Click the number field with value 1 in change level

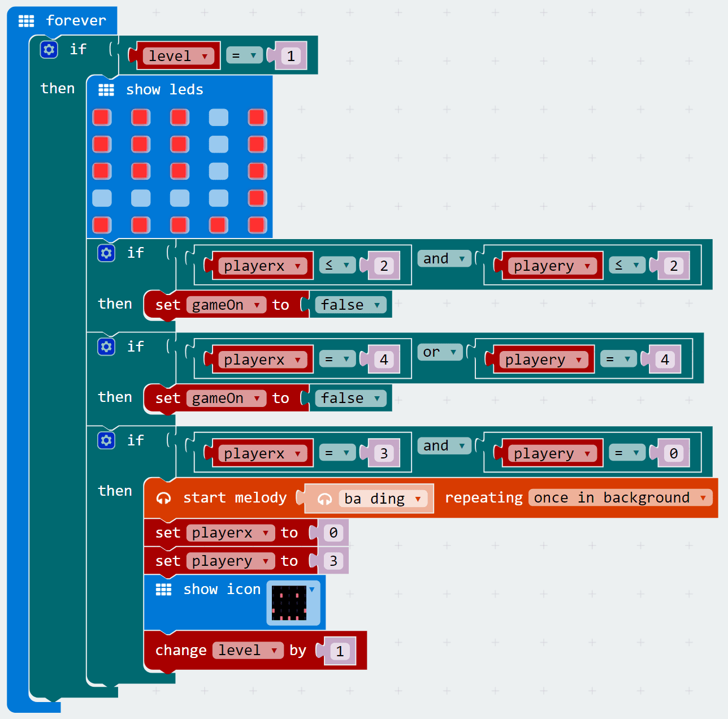[x=340, y=651]
